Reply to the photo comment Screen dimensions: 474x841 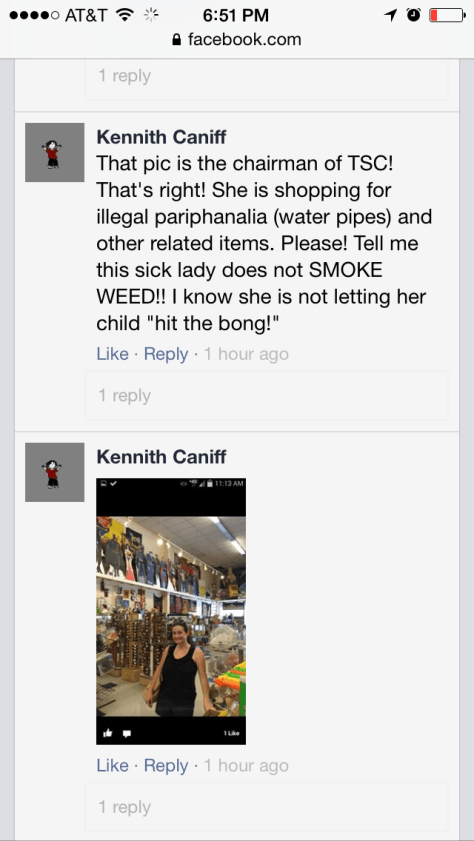[x=166, y=765]
